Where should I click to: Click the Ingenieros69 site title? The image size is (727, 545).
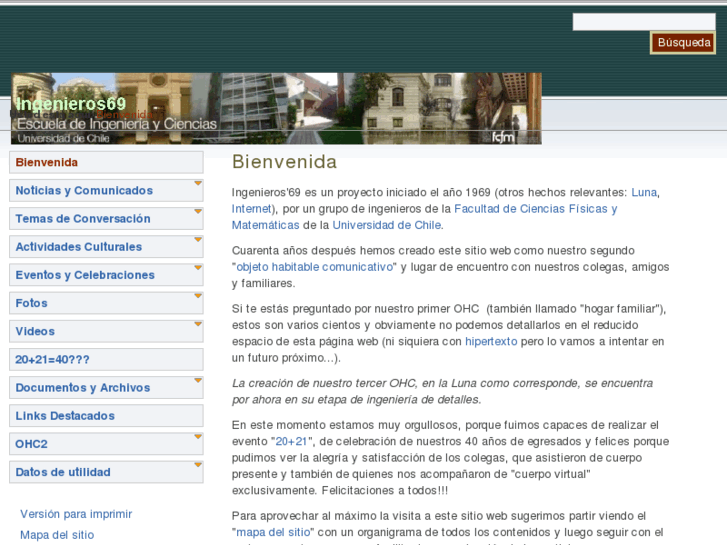tap(70, 103)
